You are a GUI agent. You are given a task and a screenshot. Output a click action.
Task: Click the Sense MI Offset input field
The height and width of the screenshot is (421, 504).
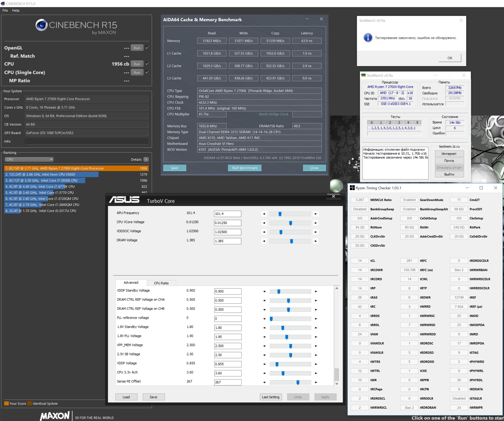(x=228, y=382)
